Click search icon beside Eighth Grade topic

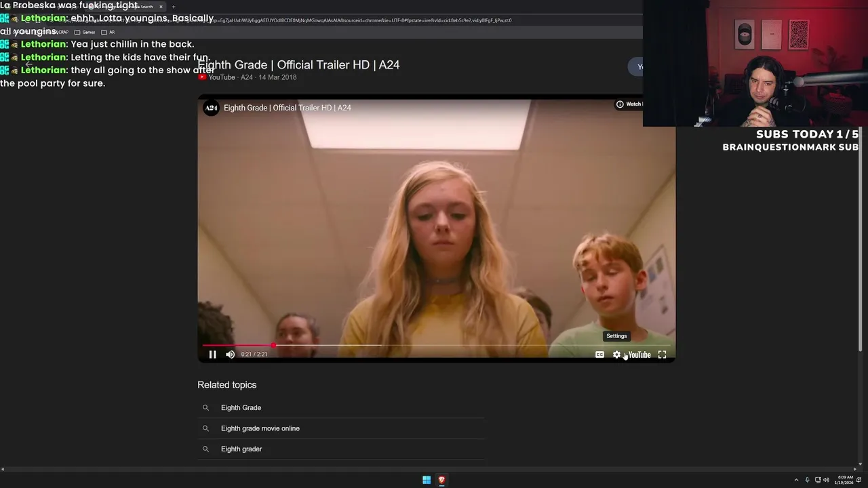click(205, 407)
